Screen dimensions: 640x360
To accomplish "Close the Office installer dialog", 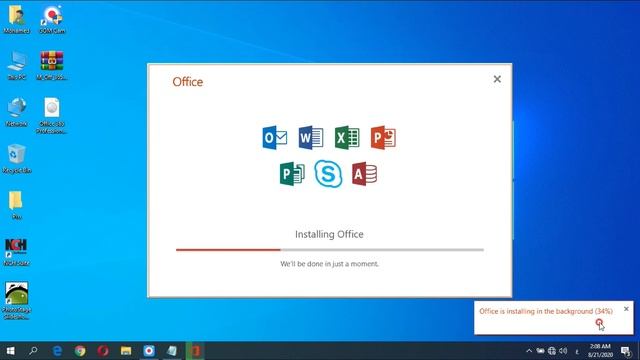I will point(497,79).
